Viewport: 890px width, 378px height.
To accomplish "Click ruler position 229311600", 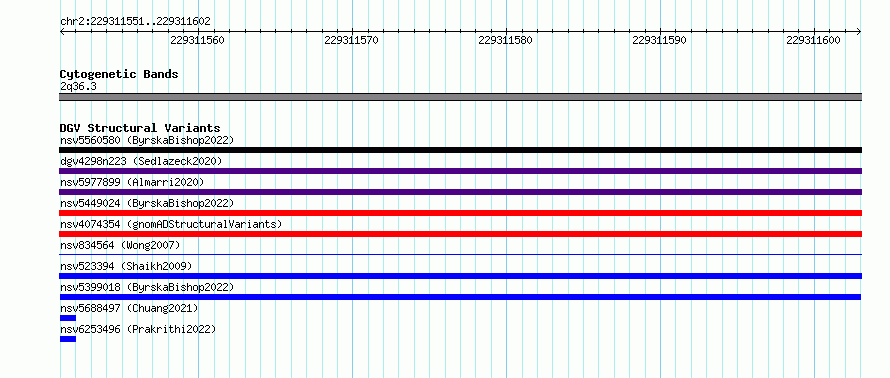I will click(813, 40).
